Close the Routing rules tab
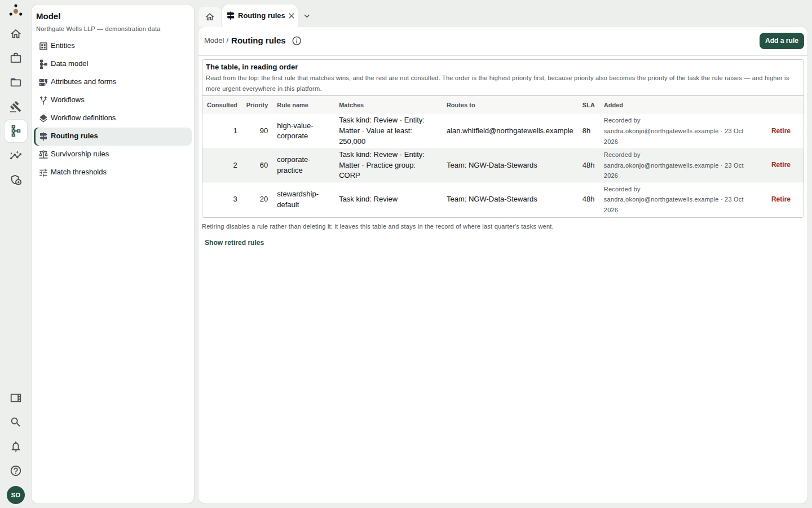The image size is (812, 508). point(292,16)
